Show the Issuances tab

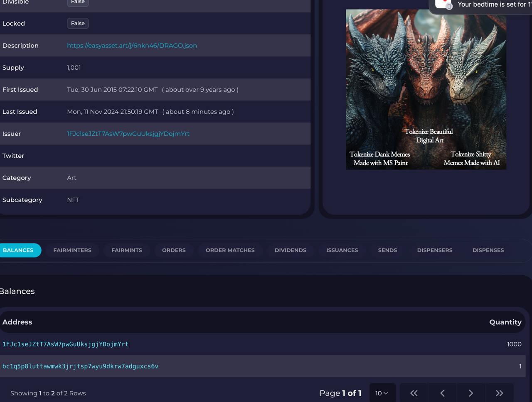click(342, 250)
